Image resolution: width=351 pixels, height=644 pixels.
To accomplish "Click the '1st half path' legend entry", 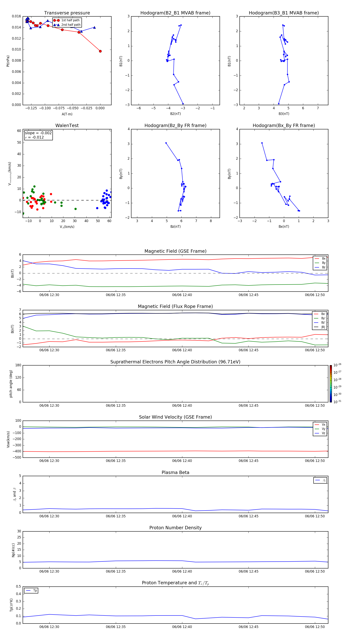I will pyautogui.click(x=66, y=20).
